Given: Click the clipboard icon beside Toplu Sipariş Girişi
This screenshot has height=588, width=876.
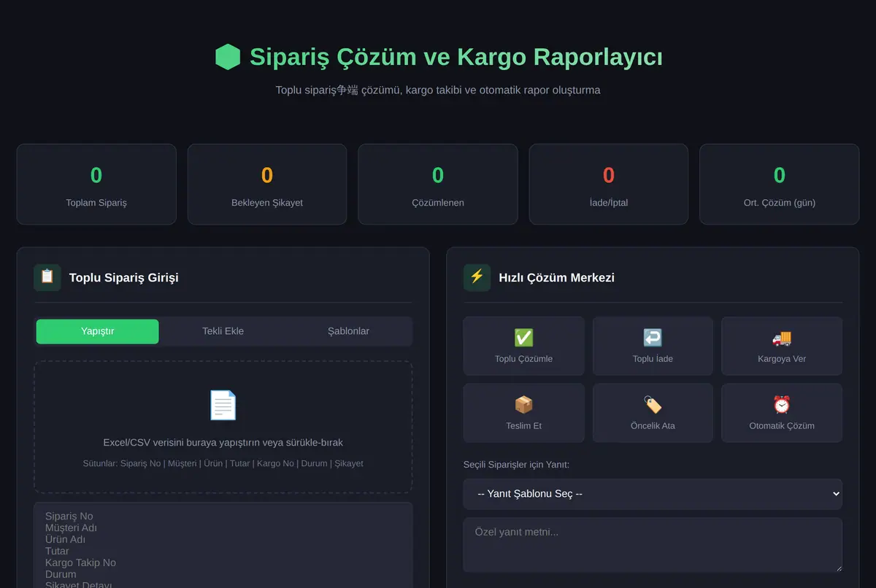Looking at the screenshot, I should [47, 277].
